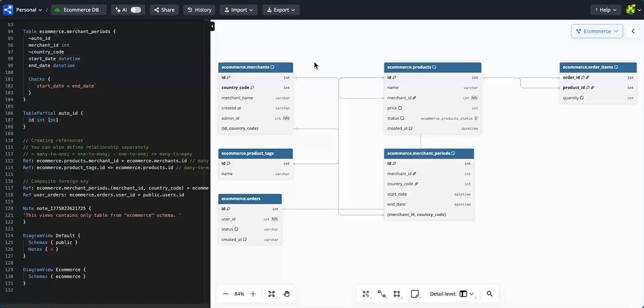Viewport: 644px width, 308px height.
Task: Click link icon beside products merchant_id
Action: pyautogui.click(x=414, y=98)
